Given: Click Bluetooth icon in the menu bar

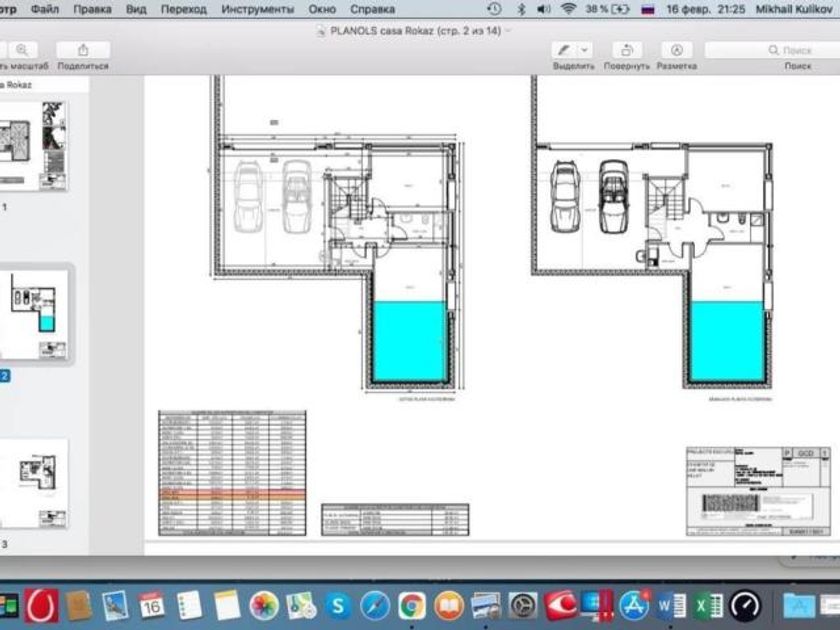Looking at the screenshot, I should tap(521, 9).
